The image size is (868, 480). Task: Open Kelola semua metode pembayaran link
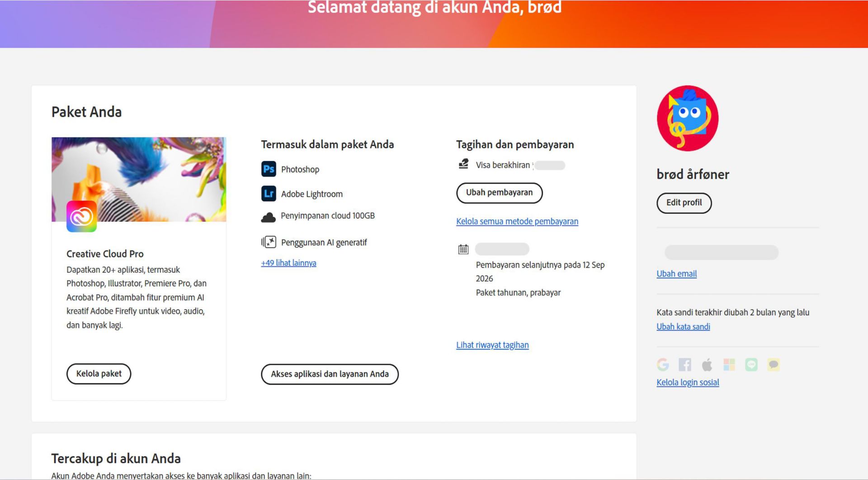coord(517,221)
